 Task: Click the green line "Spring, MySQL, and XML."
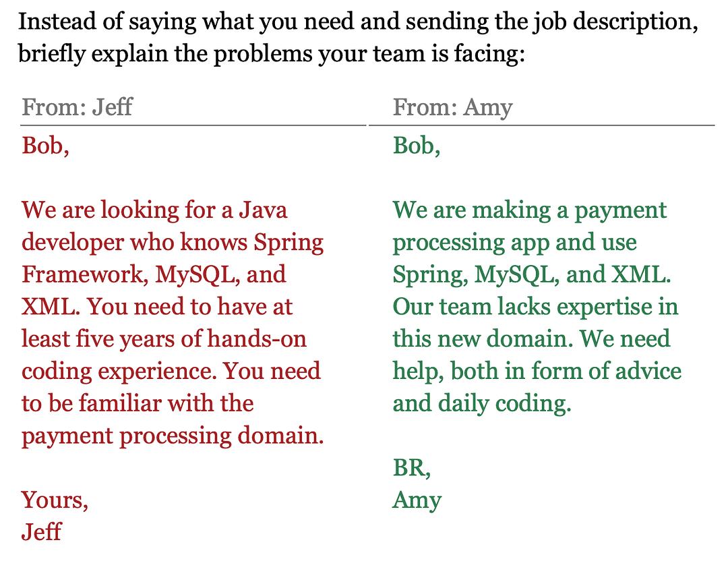533,274
